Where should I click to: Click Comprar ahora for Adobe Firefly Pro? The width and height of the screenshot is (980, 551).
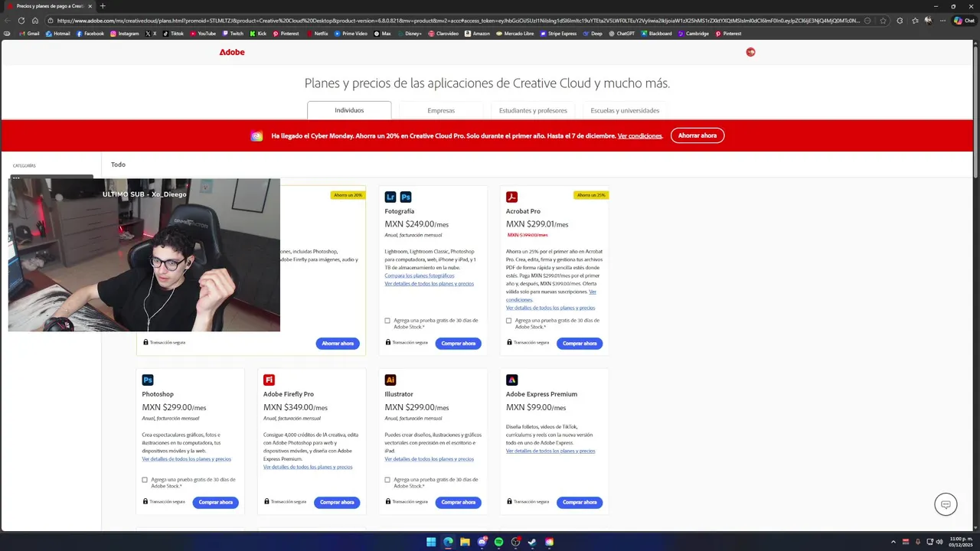337,503
